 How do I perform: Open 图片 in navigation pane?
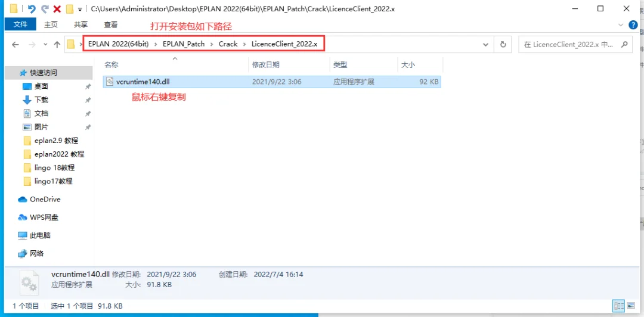coord(41,127)
